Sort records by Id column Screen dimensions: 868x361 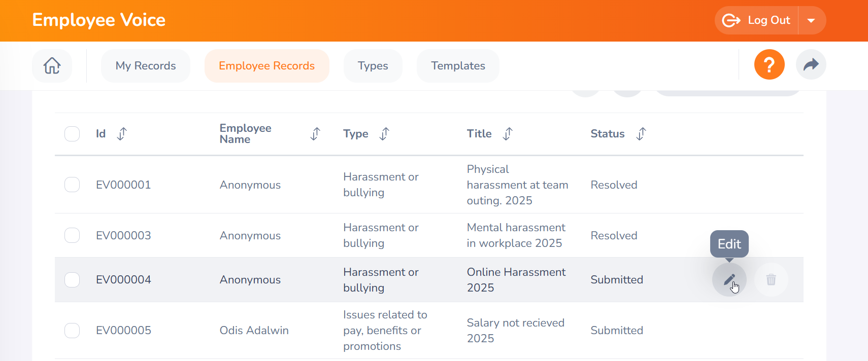click(x=122, y=134)
